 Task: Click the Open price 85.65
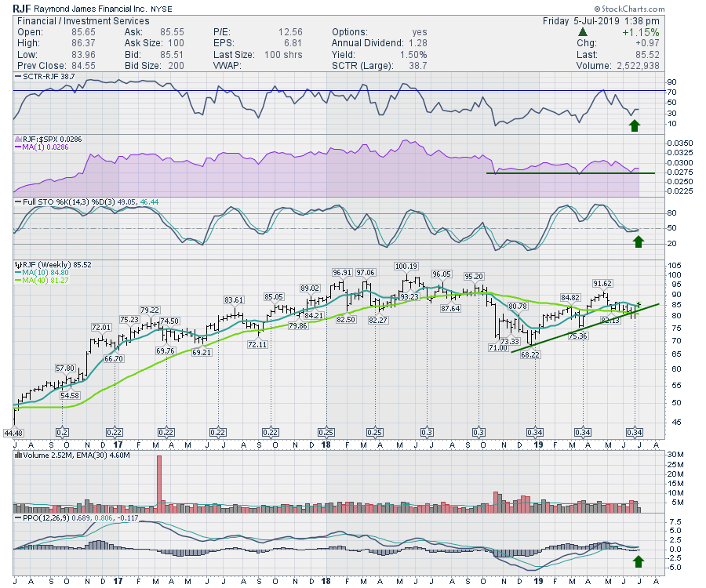click(83, 32)
